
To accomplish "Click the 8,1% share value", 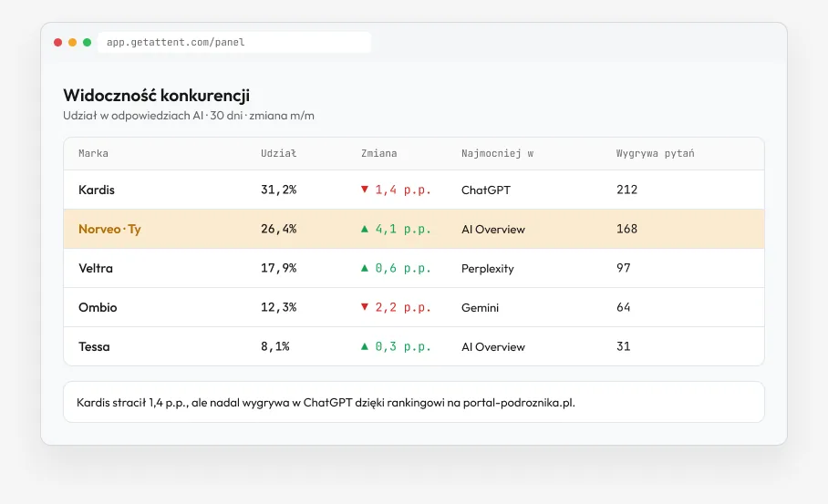I will pos(275,346).
